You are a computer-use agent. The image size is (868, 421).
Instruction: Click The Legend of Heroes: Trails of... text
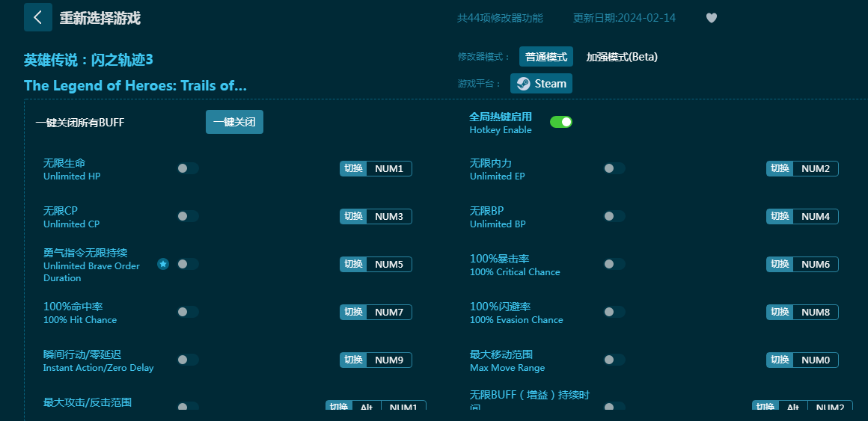pyautogui.click(x=135, y=86)
